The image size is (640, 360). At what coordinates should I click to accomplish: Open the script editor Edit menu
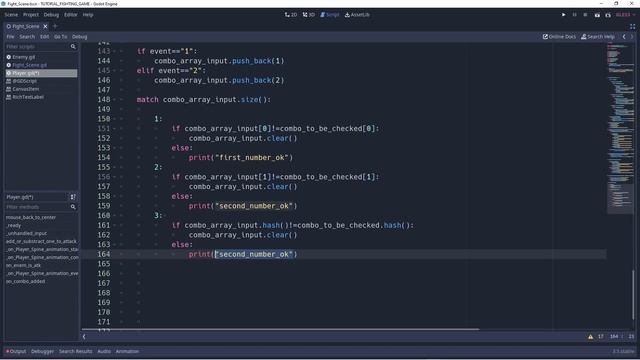[44, 37]
